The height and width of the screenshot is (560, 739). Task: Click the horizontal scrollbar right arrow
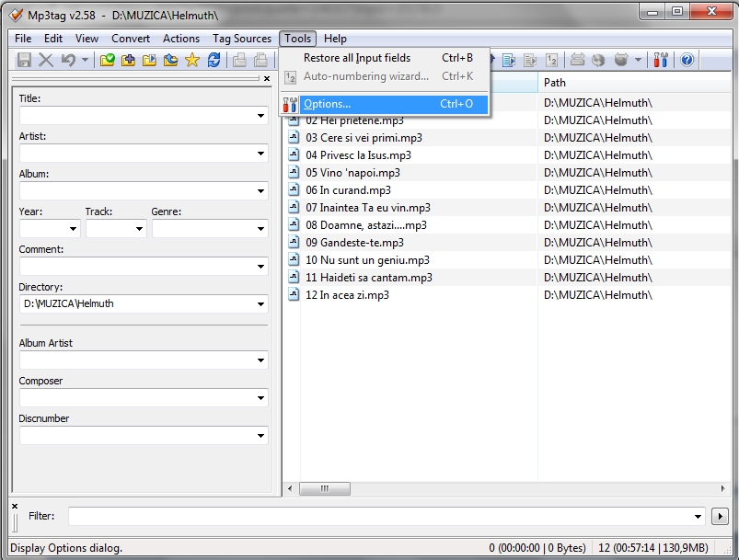click(722, 488)
